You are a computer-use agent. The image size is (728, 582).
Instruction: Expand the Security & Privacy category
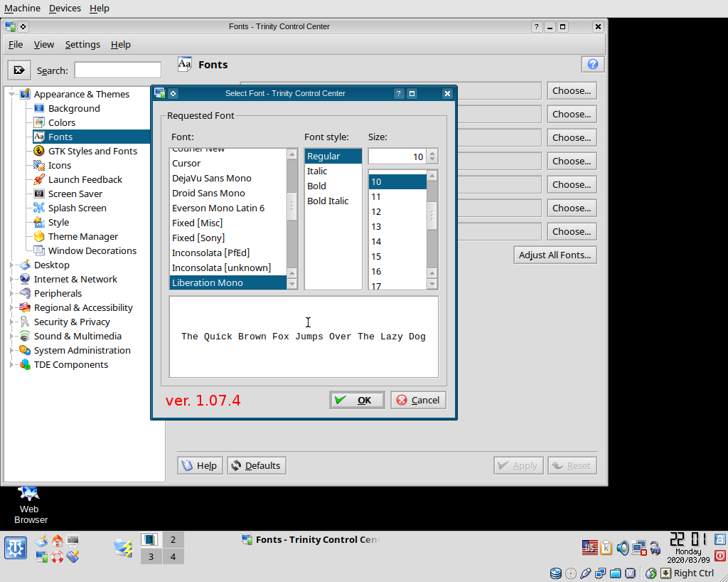click(11, 322)
